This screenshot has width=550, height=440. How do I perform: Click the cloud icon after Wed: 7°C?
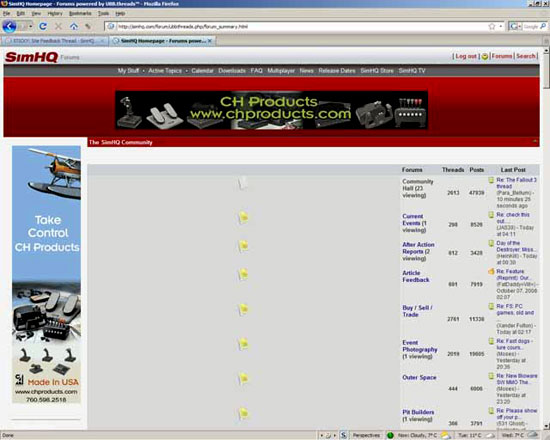pyautogui.click(x=532, y=435)
